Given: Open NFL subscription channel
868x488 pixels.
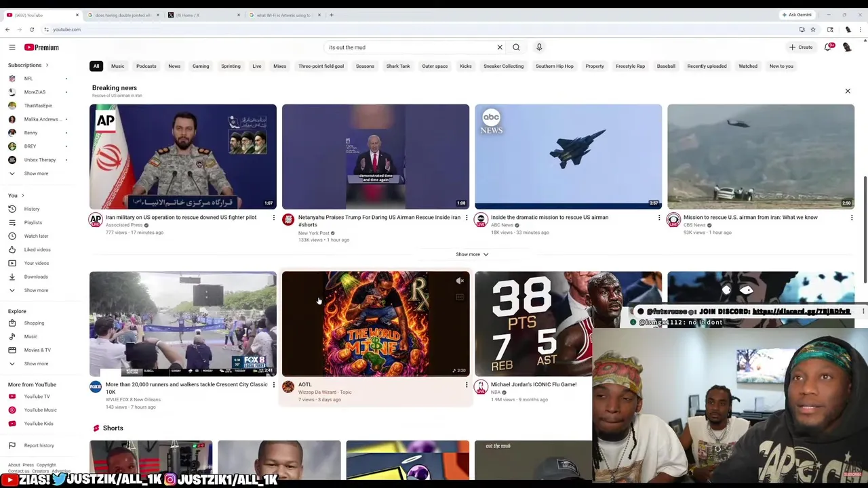Looking at the screenshot, I should [28, 79].
